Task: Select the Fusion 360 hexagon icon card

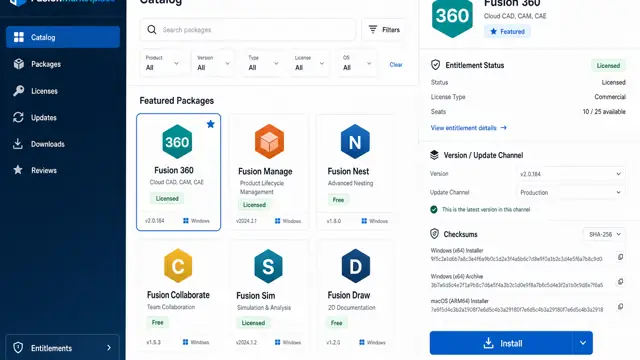Action: click(x=177, y=142)
